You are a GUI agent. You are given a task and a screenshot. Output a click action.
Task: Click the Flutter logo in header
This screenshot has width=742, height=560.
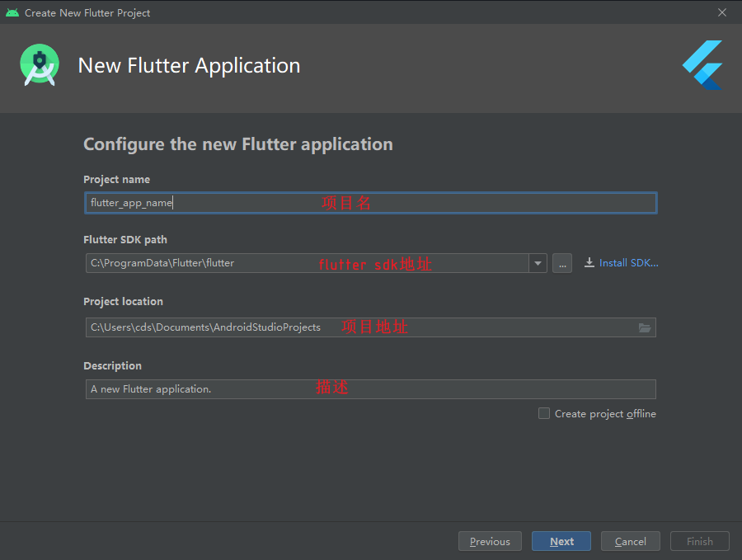(x=702, y=65)
